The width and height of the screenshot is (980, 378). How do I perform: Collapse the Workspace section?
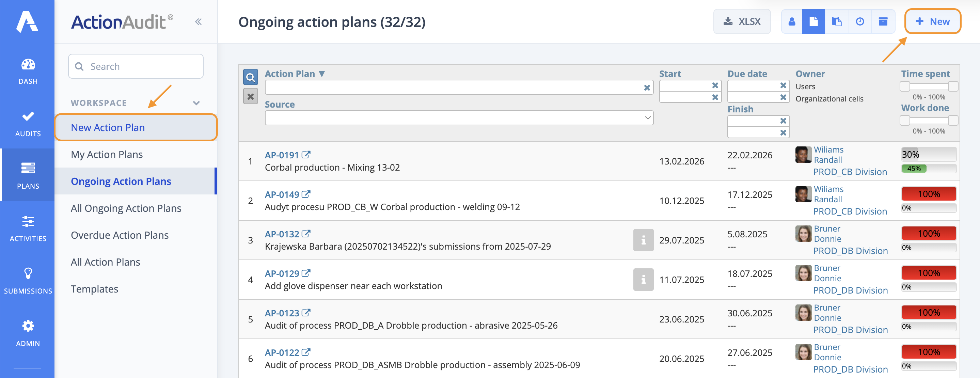coord(196,103)
